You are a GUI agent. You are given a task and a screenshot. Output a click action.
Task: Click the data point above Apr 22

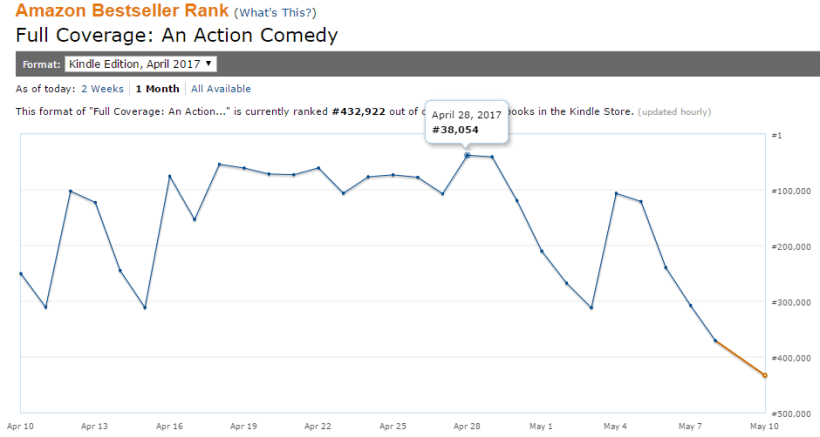tap(318, 168)
